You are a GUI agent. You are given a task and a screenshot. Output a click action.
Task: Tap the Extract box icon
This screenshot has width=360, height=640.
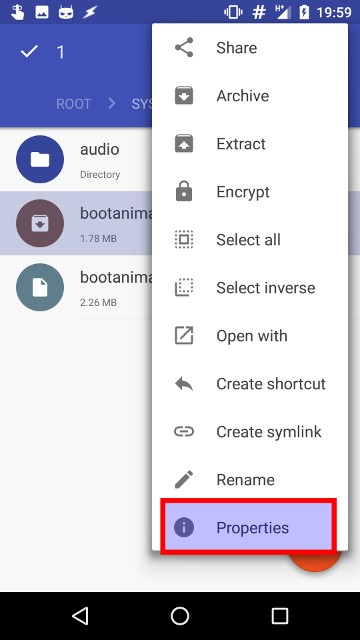(x=184, y=144)
